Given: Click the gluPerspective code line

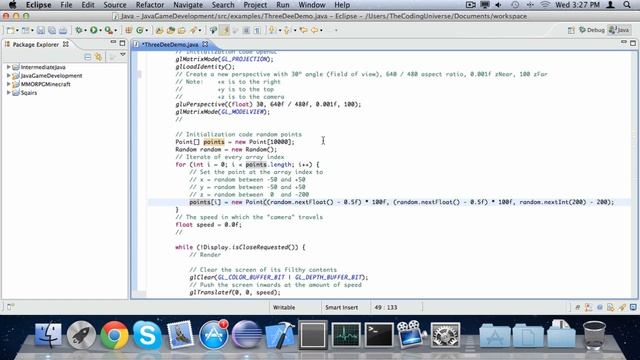Looking at the screenshot, I should [x=268, y=104].
